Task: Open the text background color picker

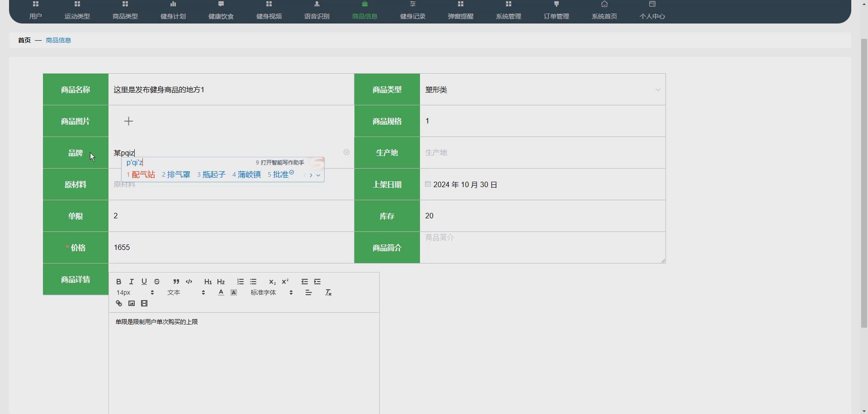Action: (234, 292)
